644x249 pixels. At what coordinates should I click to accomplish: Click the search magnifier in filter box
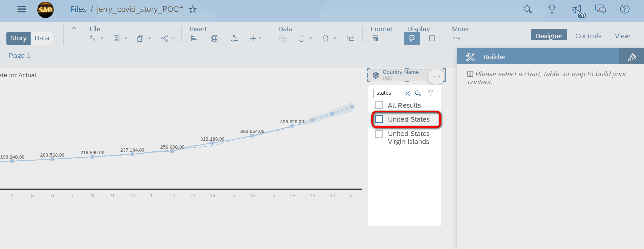coord(418,93)
